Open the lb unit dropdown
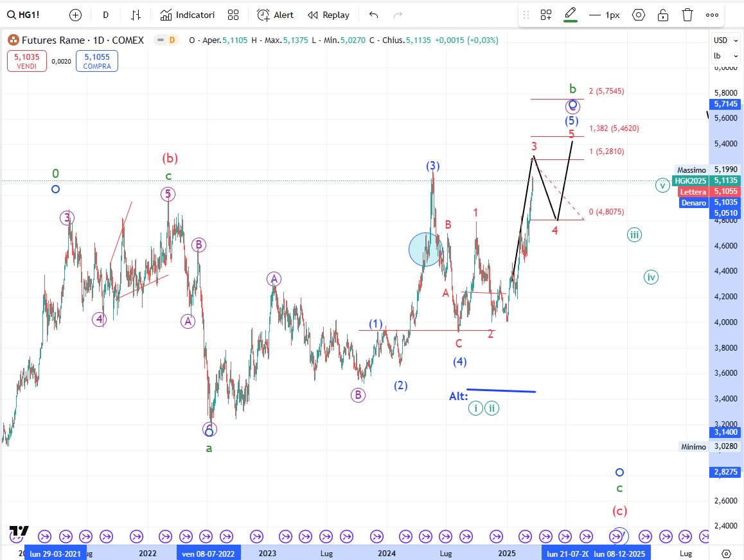Image resolution: width=744 pixels, height=560 pixels. pyautogui.click(x=725, y=56)
